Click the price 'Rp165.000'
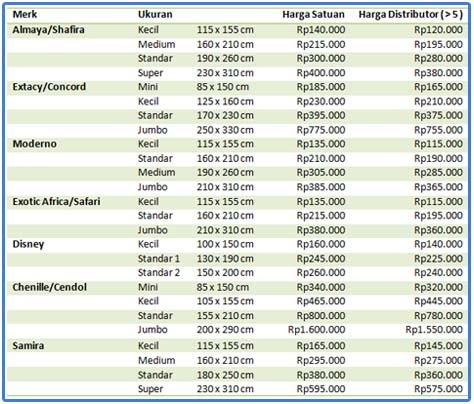Image resolution: width=474 pixels, height=404 pixels. pyautogui.click(x=321, y=346)
